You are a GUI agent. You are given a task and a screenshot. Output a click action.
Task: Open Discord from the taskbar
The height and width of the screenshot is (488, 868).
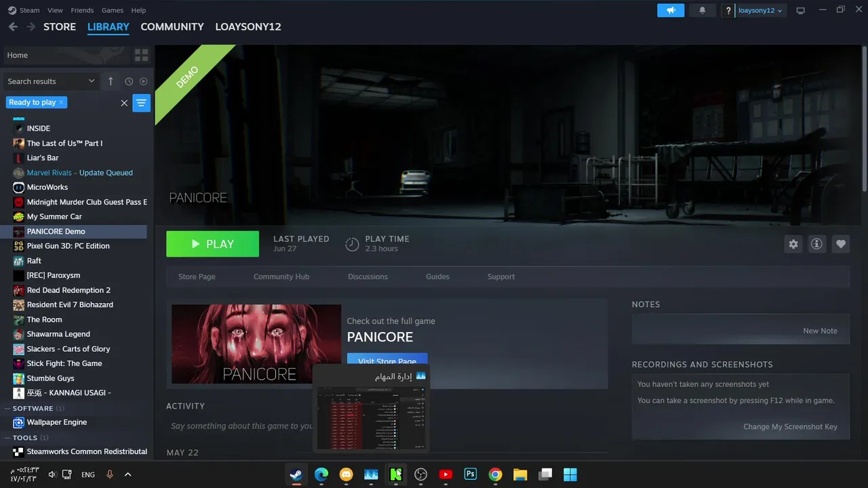pyautogui.click(x=347, y=474)
